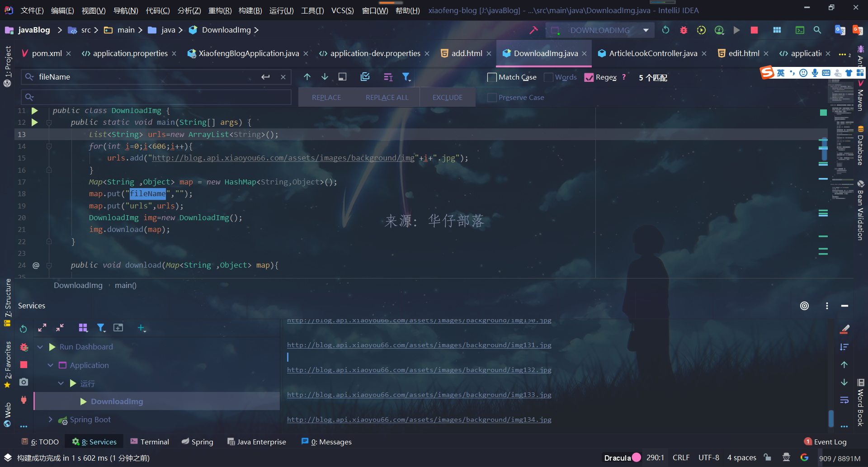Open DOWNLOADIMG run configuration dropdown

[x=600, y=30]
